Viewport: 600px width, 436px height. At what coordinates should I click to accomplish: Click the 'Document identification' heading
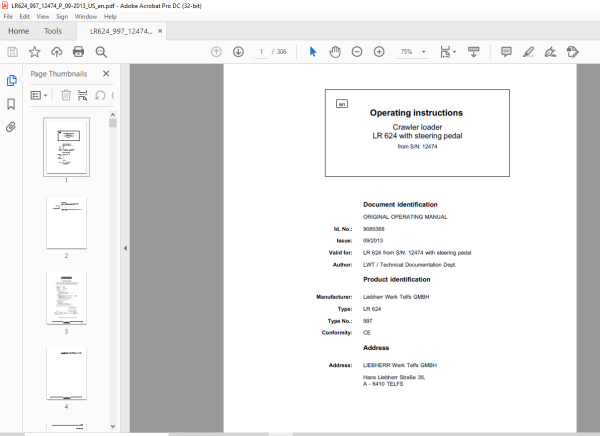point(400,204)
